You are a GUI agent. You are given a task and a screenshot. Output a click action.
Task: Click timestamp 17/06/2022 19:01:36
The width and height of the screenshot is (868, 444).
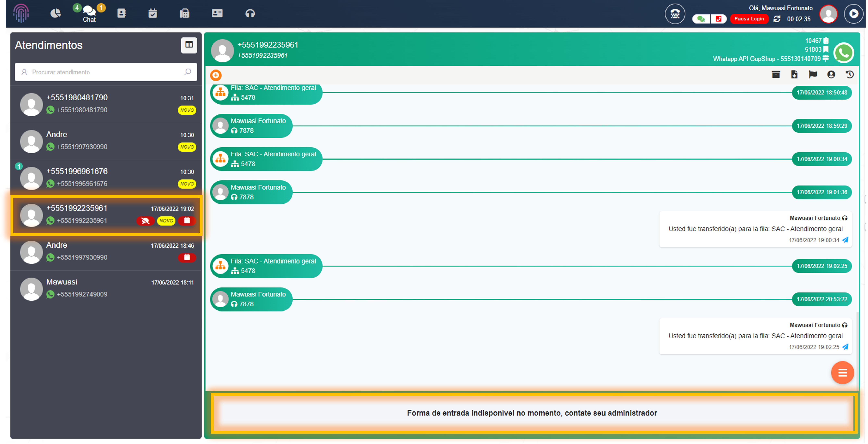(x=822, y=192)
